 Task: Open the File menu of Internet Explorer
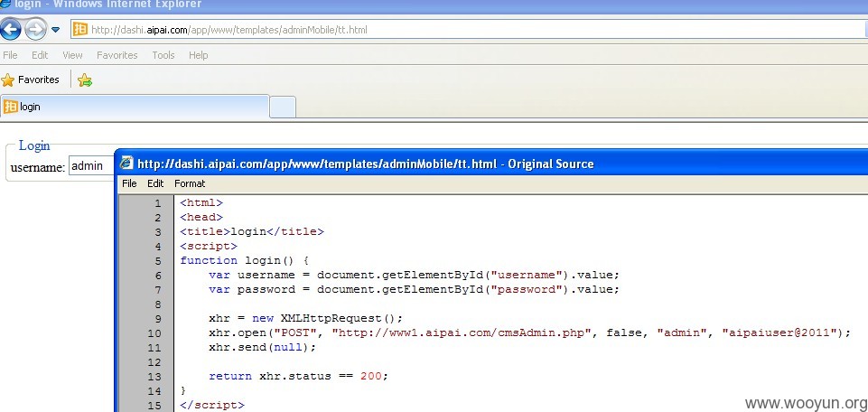[10, 55]
